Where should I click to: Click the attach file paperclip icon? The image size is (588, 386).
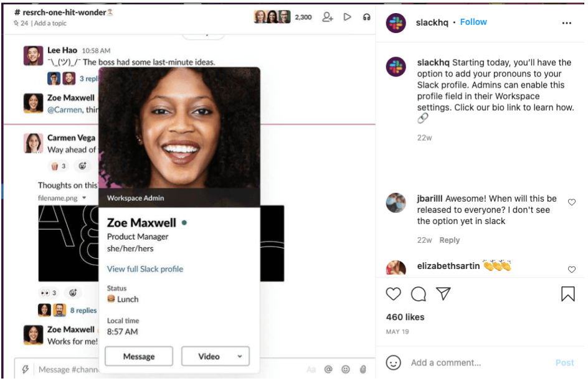point(362,369)
